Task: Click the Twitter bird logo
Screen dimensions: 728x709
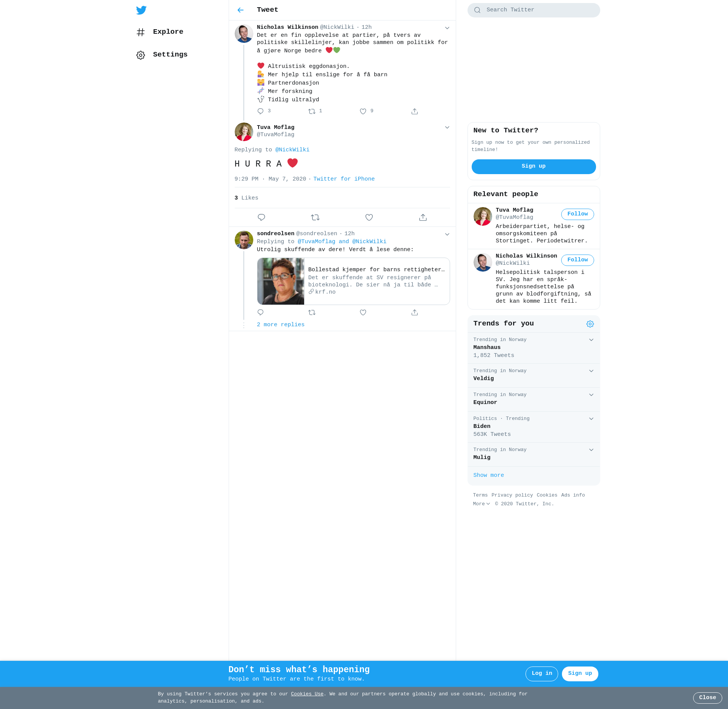Action: pyautogui.click(x=141, y=10)
